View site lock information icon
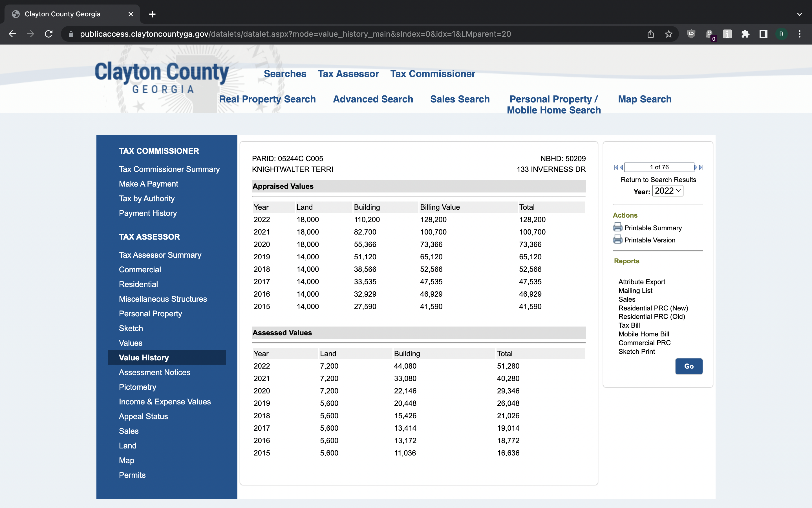 pos(71,34)
